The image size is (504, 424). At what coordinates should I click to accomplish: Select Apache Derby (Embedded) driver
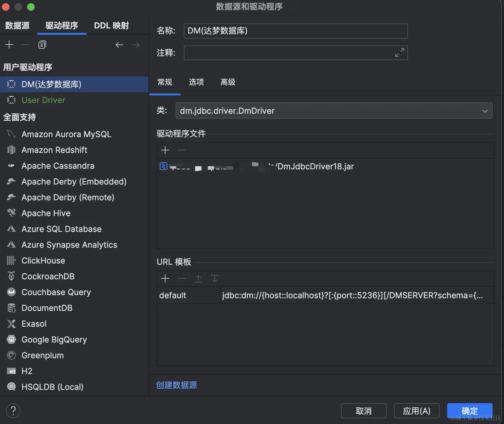point(74,181)
